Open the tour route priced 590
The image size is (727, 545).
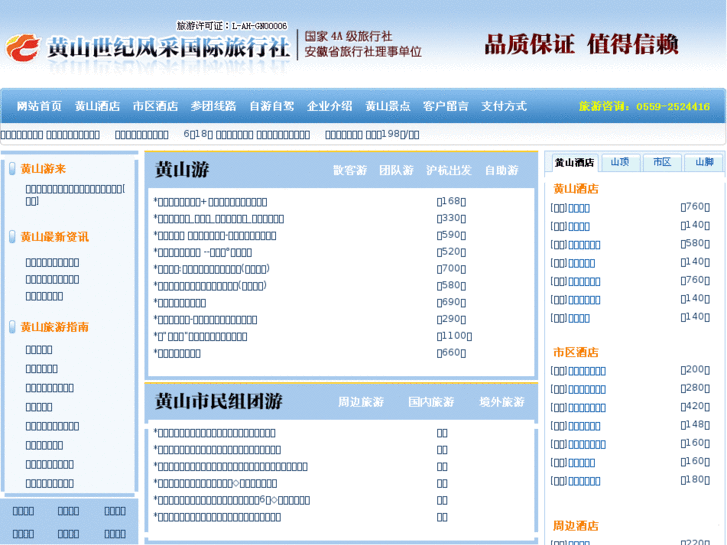[x=215, y=236]
